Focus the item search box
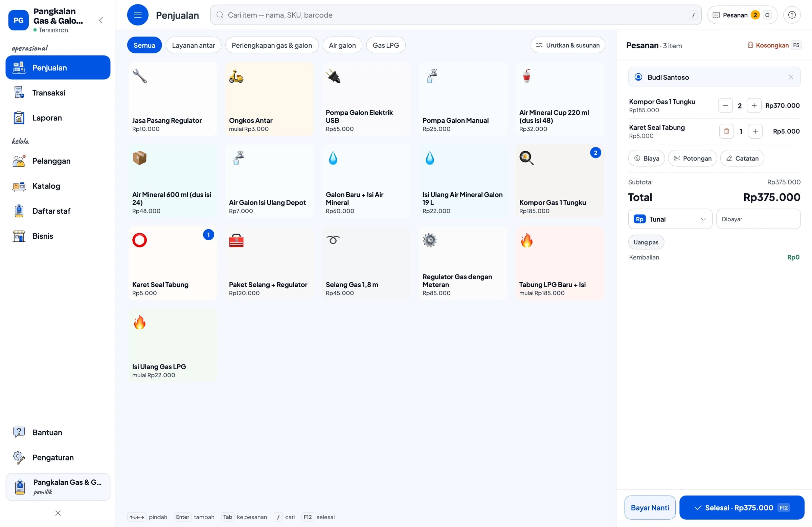The width and height of the screenshot is (812, 527). (455, 15)
